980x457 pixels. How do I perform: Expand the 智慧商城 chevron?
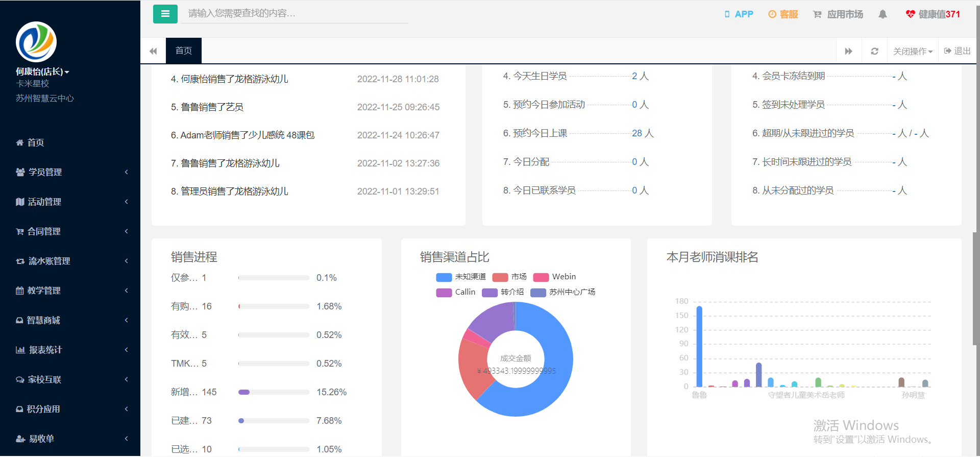(126, 320)
